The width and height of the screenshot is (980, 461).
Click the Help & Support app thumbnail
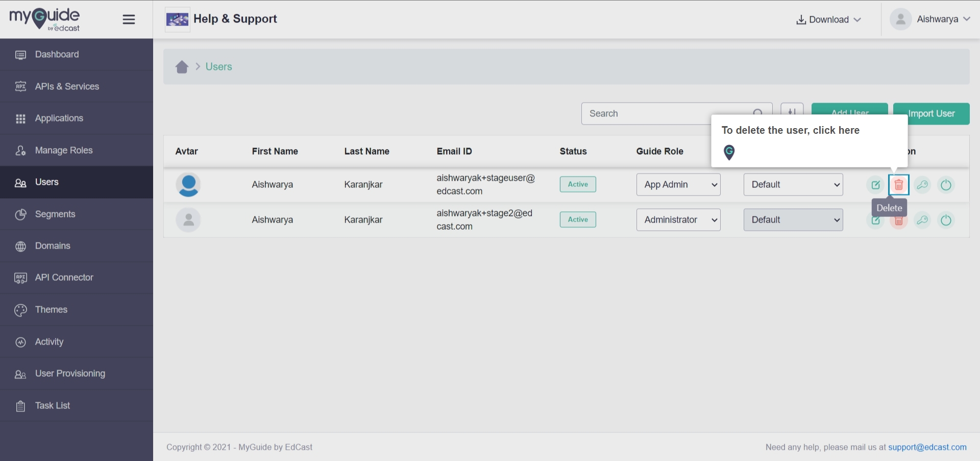click(178, 19)
